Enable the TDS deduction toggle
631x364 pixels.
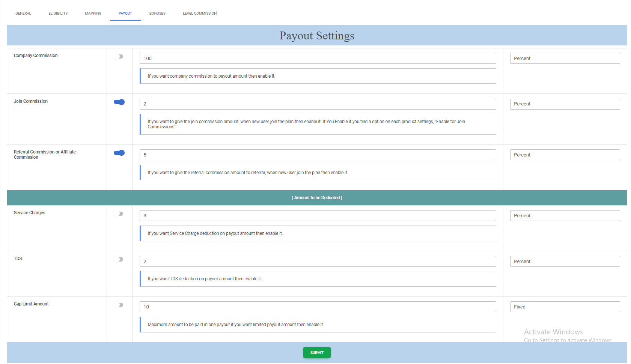coord(119,259)
